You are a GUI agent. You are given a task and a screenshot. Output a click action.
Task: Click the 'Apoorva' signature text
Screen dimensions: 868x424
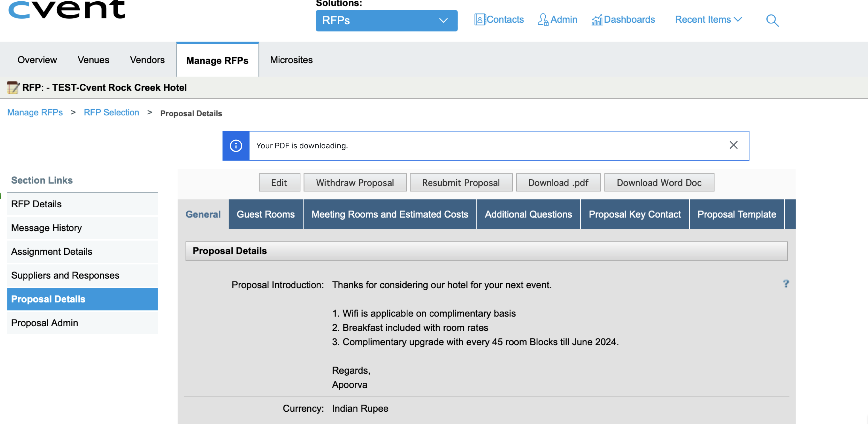click(349, 385)
